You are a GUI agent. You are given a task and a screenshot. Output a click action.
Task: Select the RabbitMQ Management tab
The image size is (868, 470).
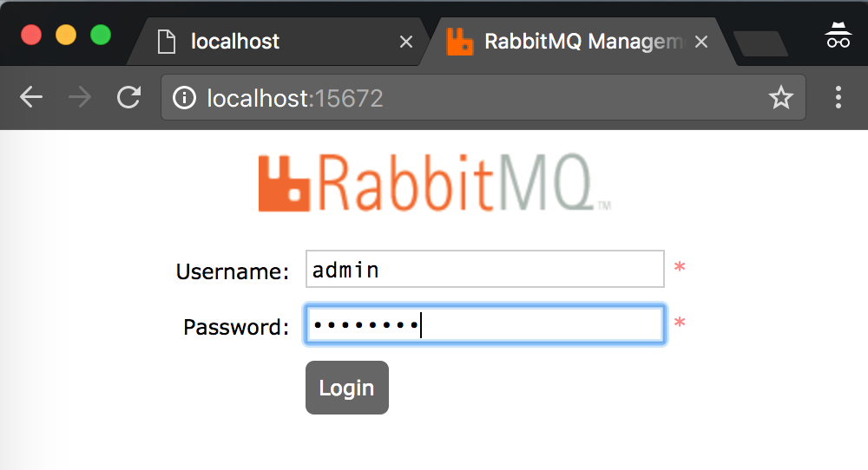pos(578,42)
